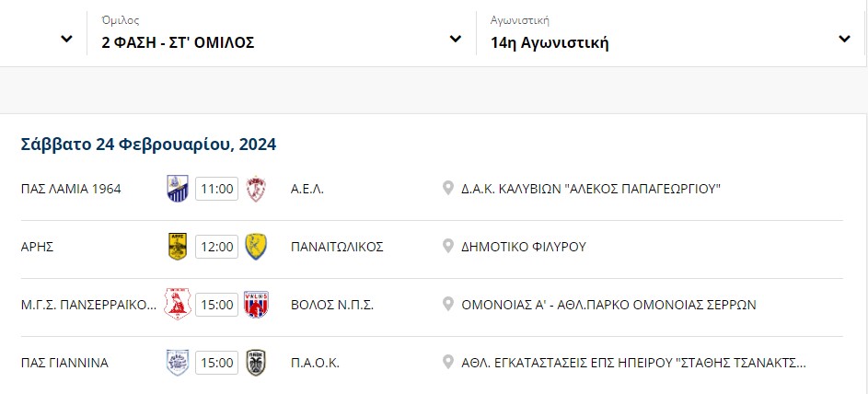
Task: Click the ΠΑΝΑΙΤΩΛΙΚΟΣ team crest
Action: pyautogui.click(x=256, y=247)
